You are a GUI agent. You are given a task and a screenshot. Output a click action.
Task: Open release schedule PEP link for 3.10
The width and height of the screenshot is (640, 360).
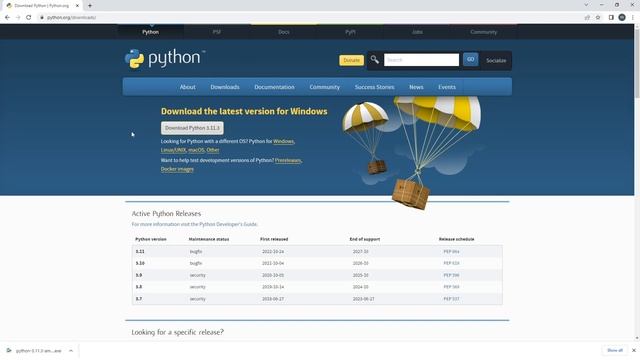pos(451,263)
